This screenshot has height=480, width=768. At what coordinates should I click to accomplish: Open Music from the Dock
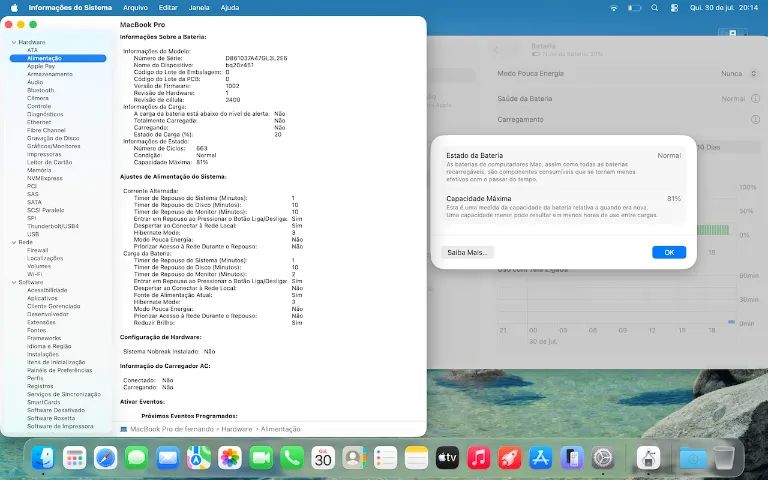coord(479,458)
